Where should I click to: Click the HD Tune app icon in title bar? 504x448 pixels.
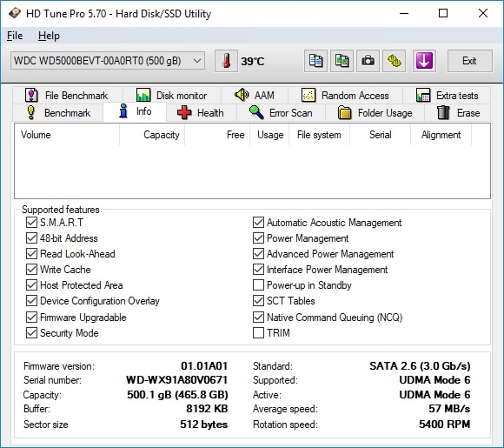tap(14, 14)
